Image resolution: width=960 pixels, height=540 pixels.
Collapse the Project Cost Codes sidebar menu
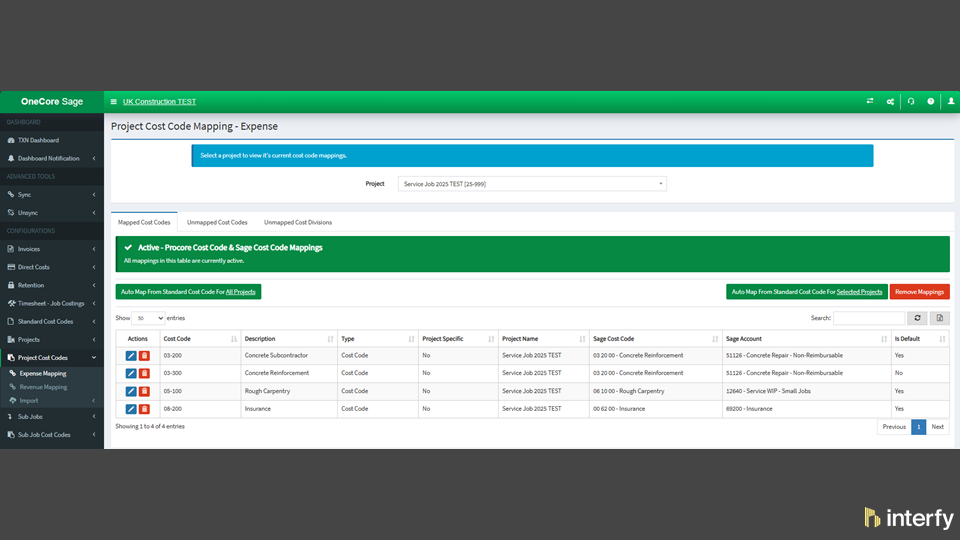52,358
